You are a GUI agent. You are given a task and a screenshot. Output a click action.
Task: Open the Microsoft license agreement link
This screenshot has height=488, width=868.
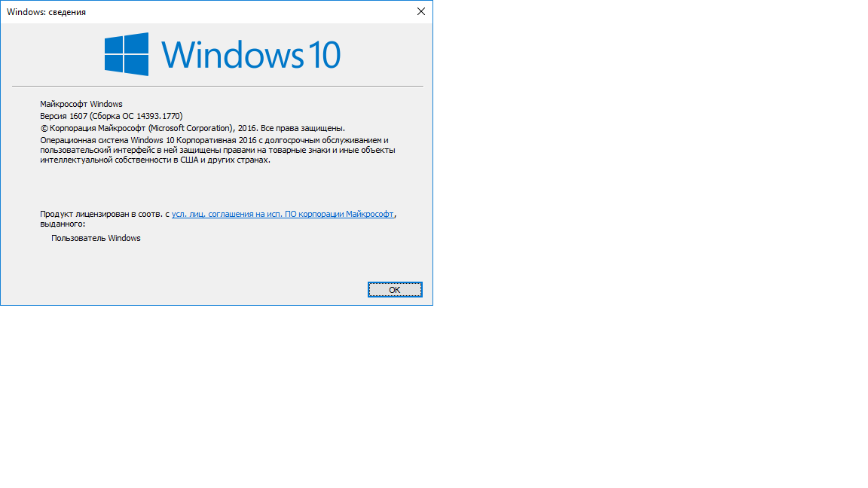[x=283, y=214]
